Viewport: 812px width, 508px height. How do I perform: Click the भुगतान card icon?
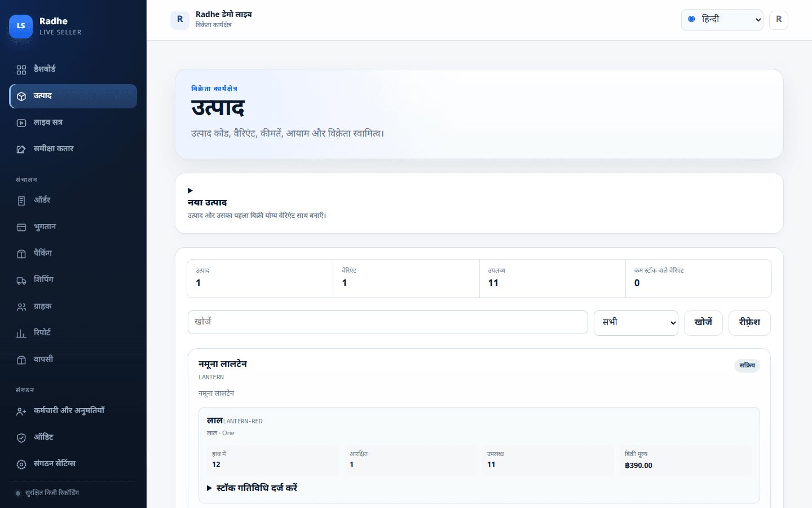click(21, 227)
